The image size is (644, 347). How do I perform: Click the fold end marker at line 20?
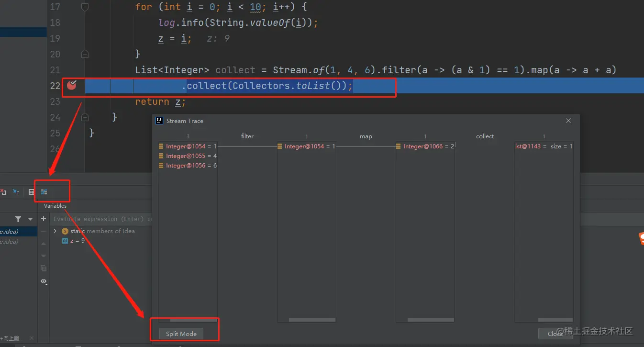pos(85,54)
